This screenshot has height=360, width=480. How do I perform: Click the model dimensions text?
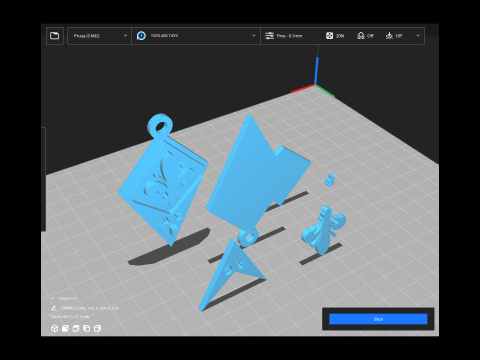[70, 316]
